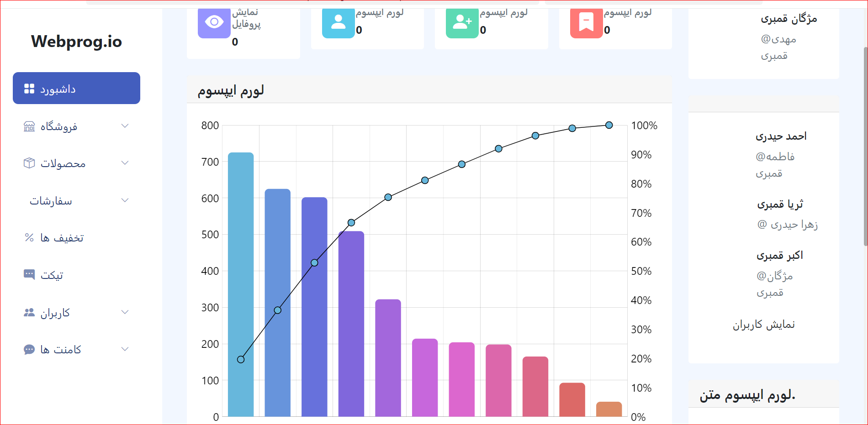Click the Webprog.io logo text
Screen dimensions: 868x425
76,42
